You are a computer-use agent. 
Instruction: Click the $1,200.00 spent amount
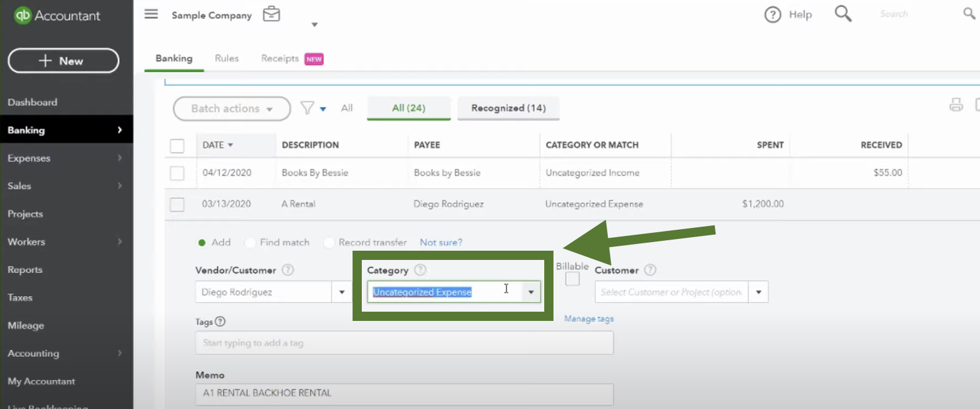762,204
